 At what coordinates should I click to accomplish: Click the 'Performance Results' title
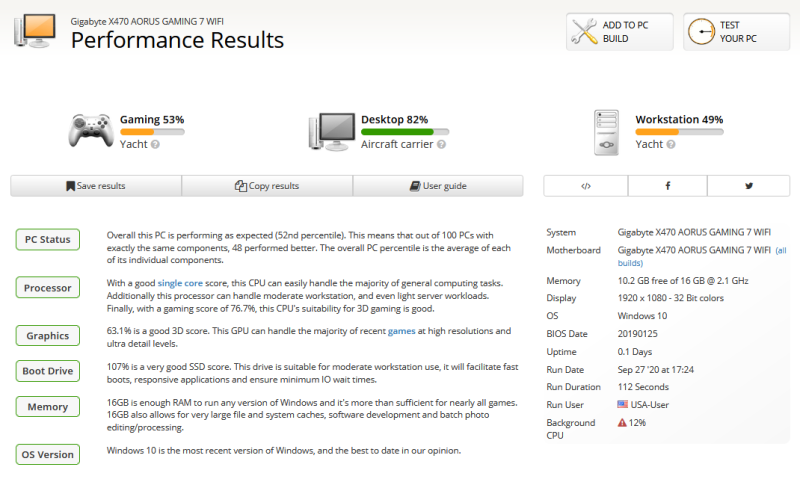click(177, 40)
